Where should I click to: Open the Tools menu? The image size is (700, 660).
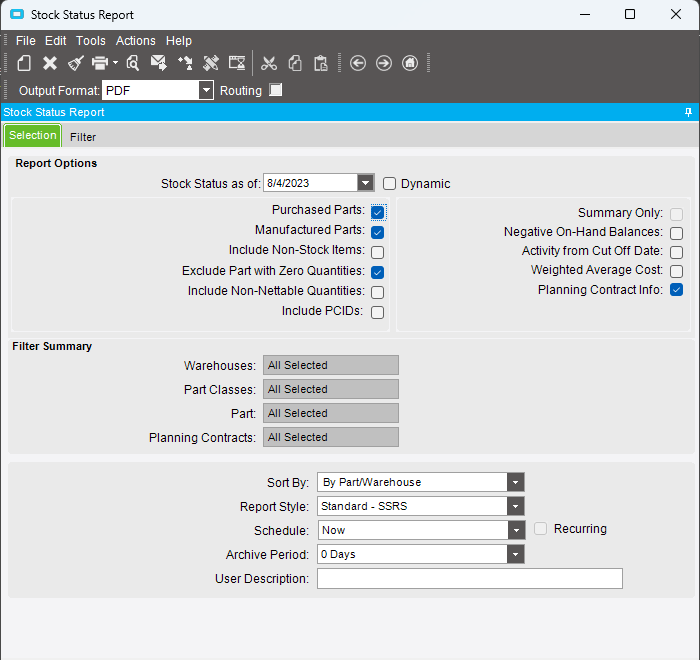(90, 41)
